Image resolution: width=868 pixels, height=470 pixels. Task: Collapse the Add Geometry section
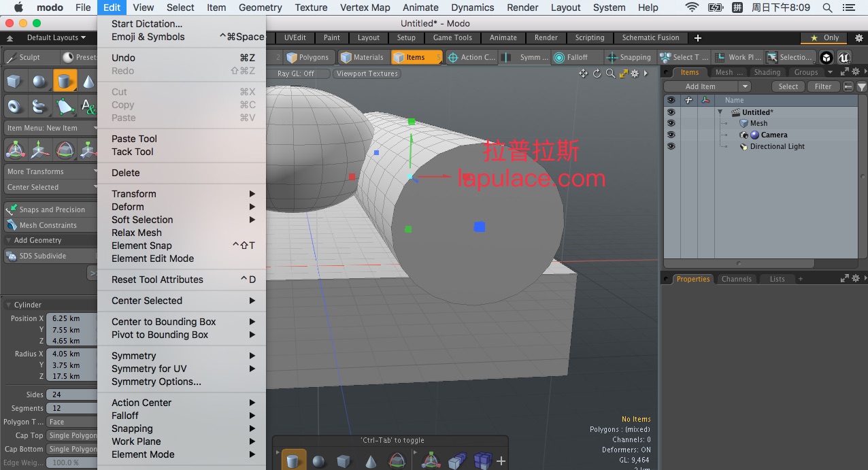(x=8, y=240)
